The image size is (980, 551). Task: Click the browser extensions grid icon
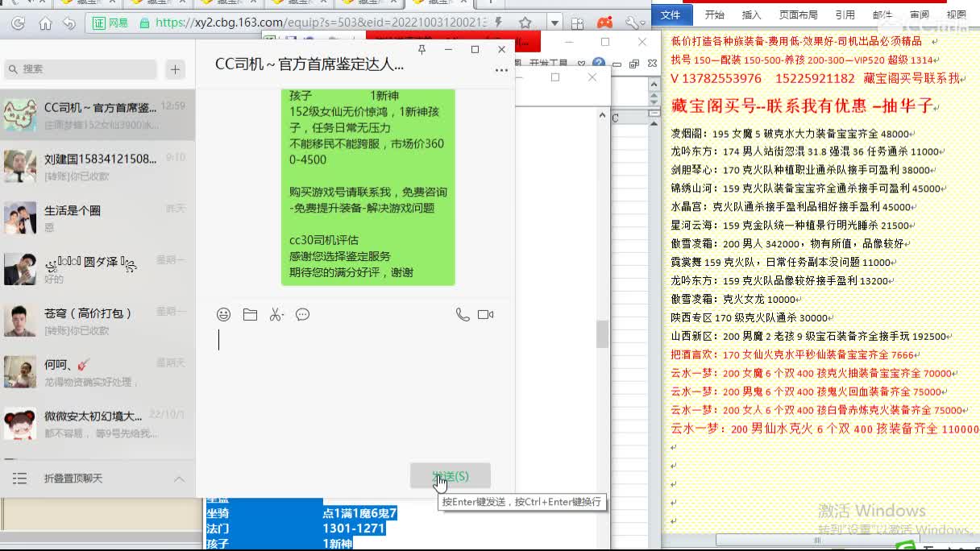click(x=578, y=23)
